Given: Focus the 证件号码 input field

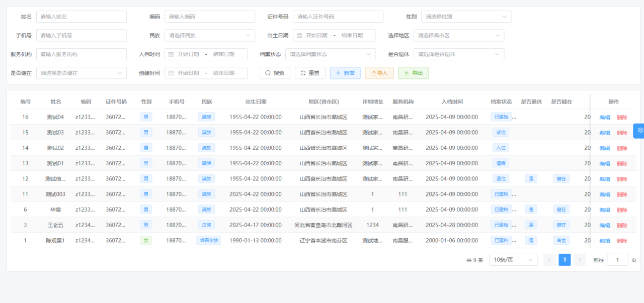Looking at the screenshot, I should click(x=338, y=17).
